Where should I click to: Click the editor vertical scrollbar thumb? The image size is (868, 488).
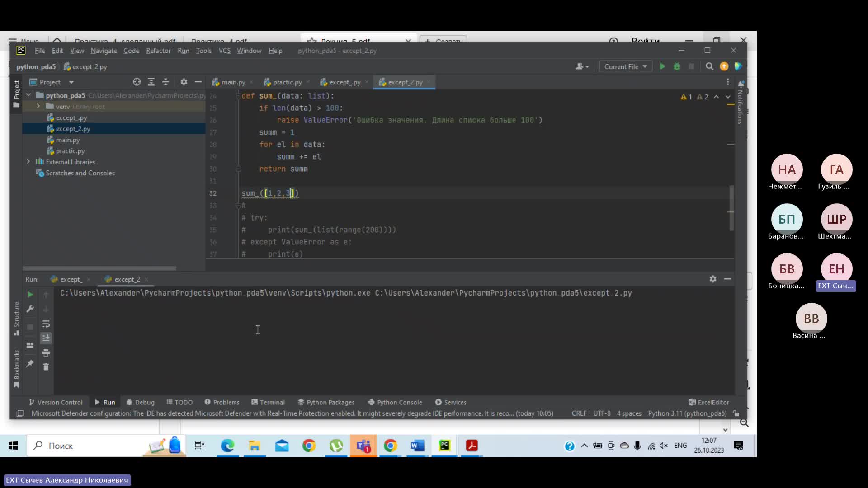tap(731, 208)
